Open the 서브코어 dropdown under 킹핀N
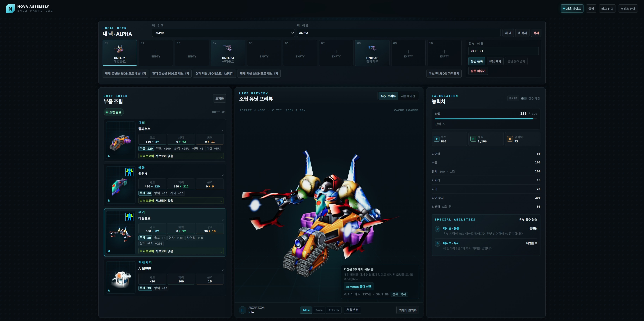The height and width of the screenshot is (321, 644). 181,201
